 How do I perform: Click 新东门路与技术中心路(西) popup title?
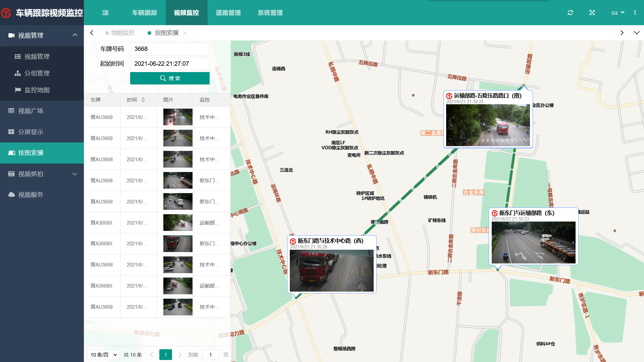tap(330, 241)
